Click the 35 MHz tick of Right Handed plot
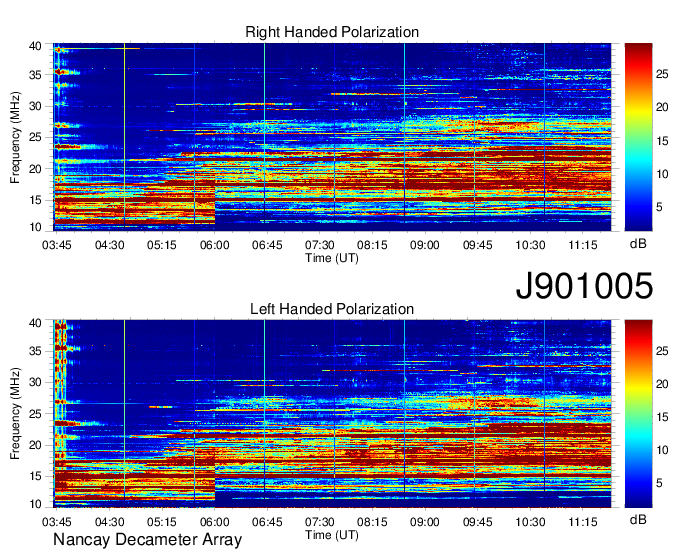680x552 pixels. tap(36, 75)
